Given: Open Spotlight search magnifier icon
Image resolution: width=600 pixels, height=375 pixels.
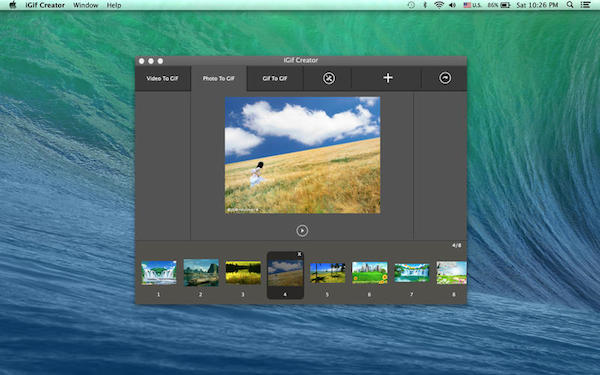Looking at the screenshot, I should click(x=570, y=5).
